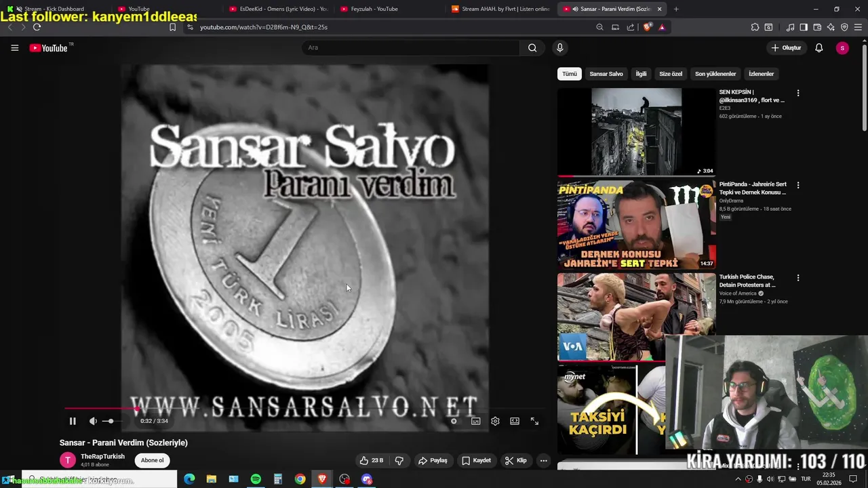Select the 'Tümü' filter chip

(x=570, y=74)
